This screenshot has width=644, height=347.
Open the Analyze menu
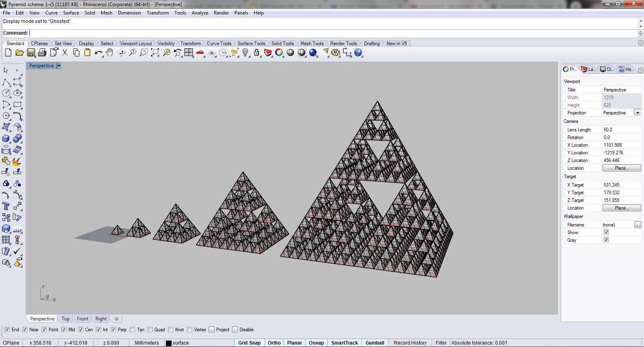[x=200, y=13]
